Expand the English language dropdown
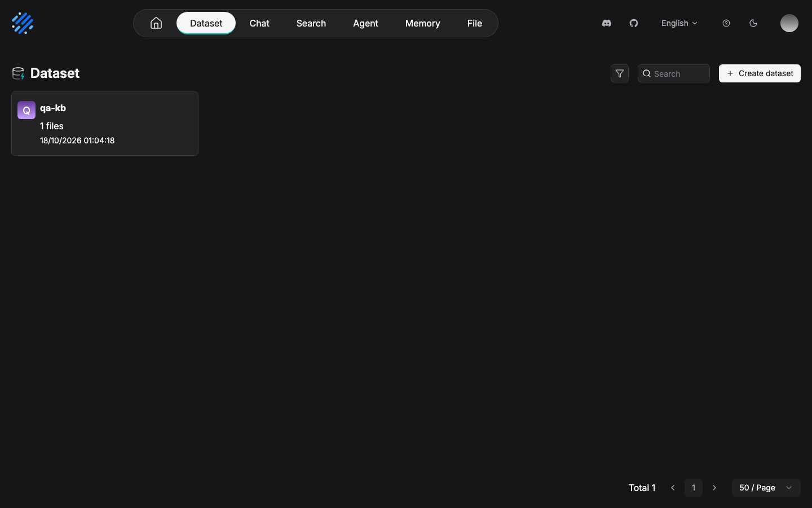Viewport: 812px width, 508px height. [679, 23]
